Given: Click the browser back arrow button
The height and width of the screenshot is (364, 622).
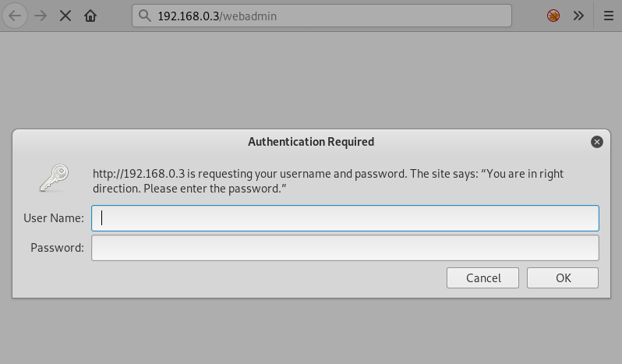Looking at the screenshot, I should click(x=15, y=16).
